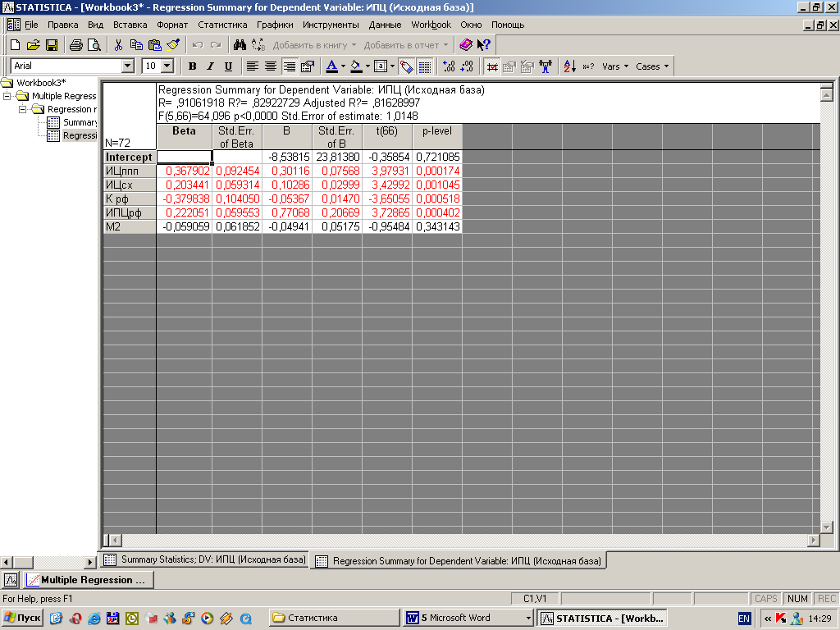Open the Правка menu
This screenshot has height=630, width=840.
62,25
